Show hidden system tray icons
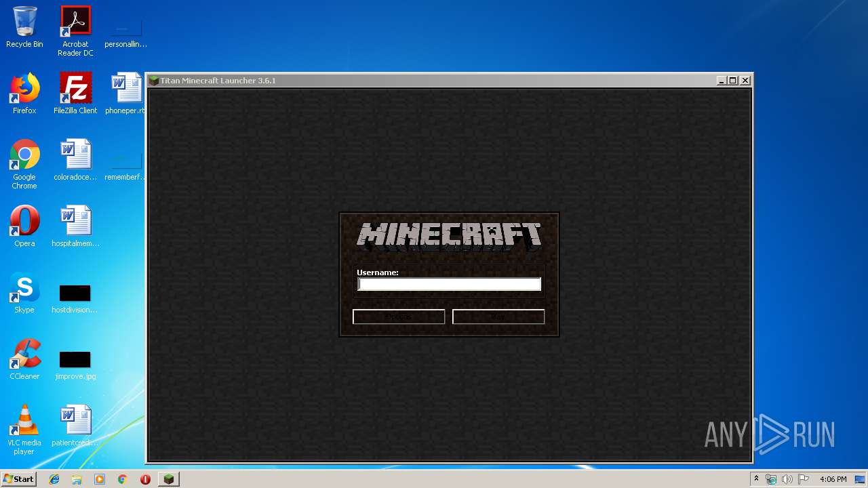868x488 pixels. [x=756, y=479]
